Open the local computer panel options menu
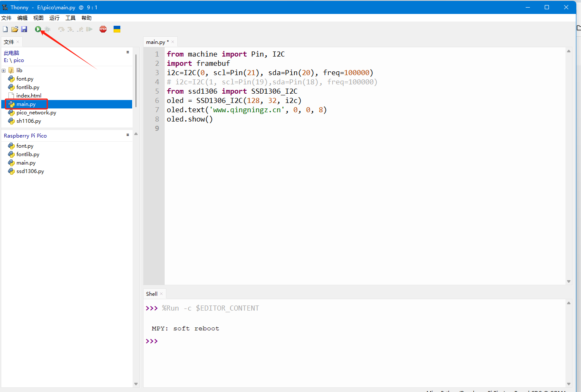Viewport: 581px width, 392px height. point(128,52)
